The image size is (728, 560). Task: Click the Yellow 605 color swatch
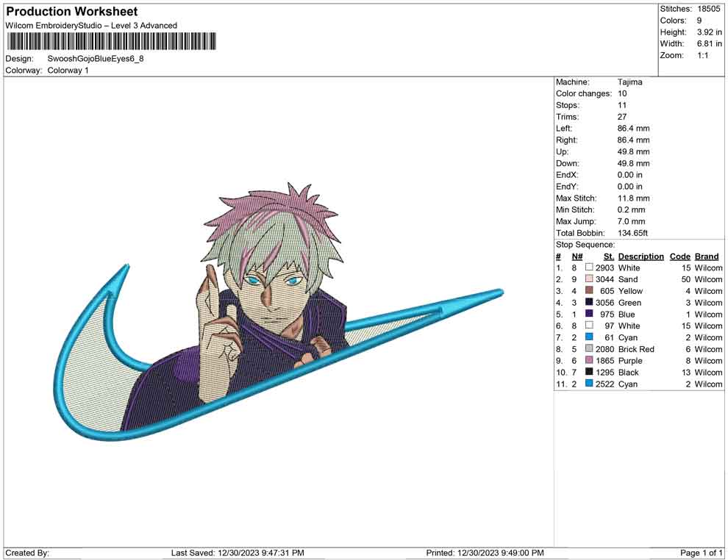589,290
